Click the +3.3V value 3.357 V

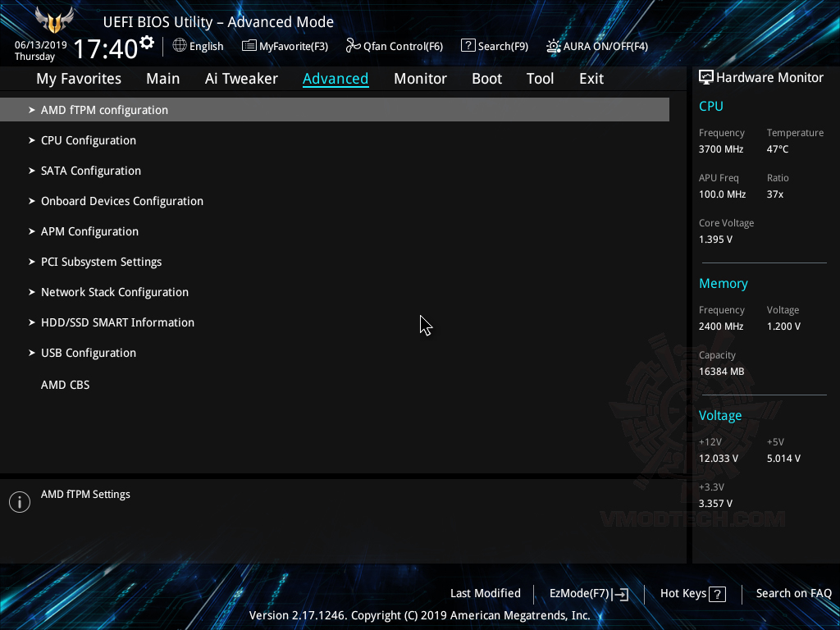tap(715, 504)
